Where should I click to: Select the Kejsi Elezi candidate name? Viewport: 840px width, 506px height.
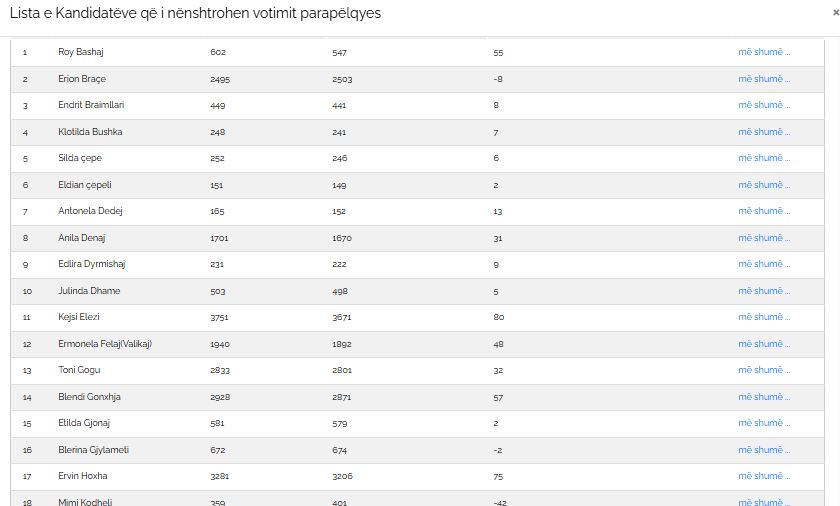point(79,317)
